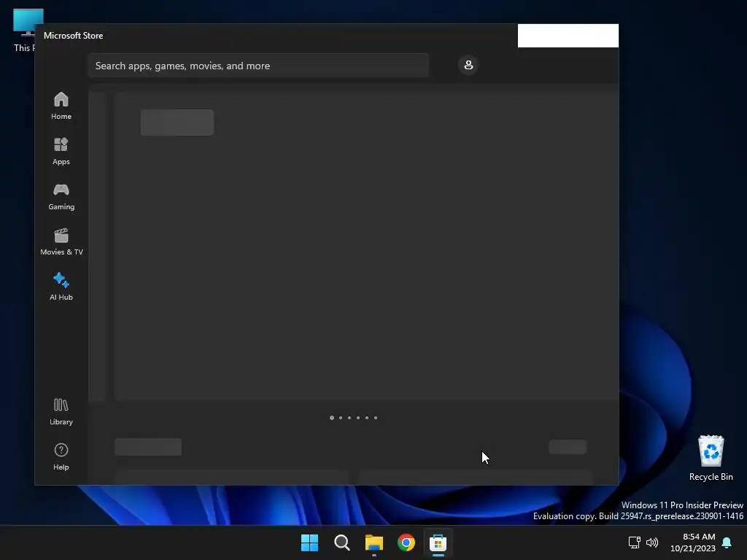Open Movies & TV section
This screenshot has height=560, width=747.
click(61, 241)
